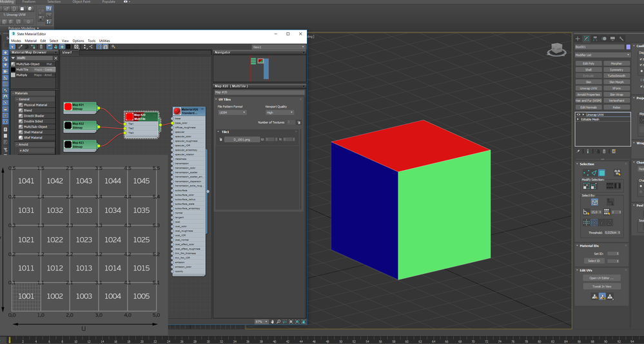The height and width of the screenshot is (344, 644).
Task: Open the Utilities wrench panel icon
Action: pos(621,39)
